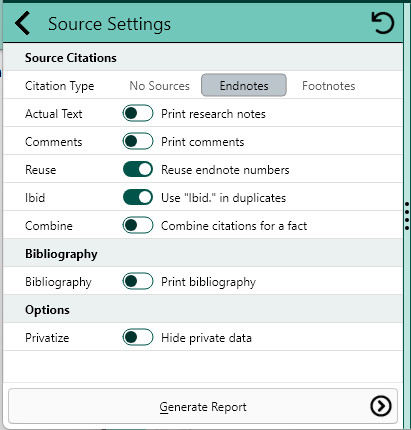
Task: Click the Actual Text label
Action: click(54, 114)
